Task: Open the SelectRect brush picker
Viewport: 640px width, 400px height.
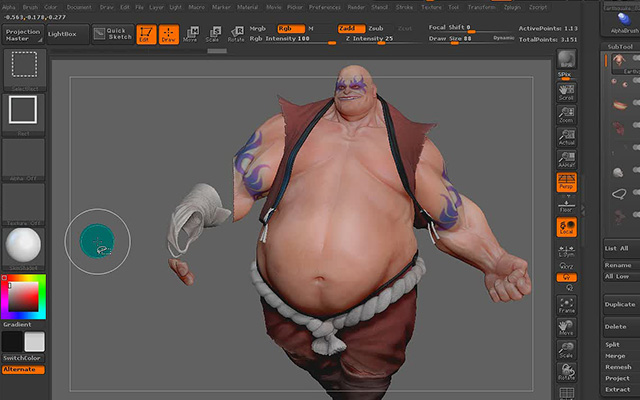Action: pos(24,69)
